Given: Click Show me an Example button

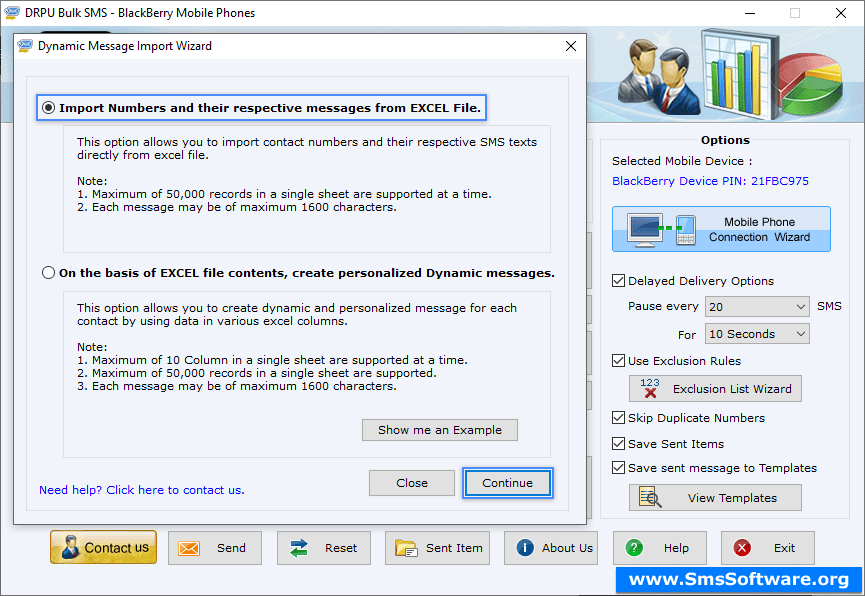Looking at the screenshot, I should 440,430.
